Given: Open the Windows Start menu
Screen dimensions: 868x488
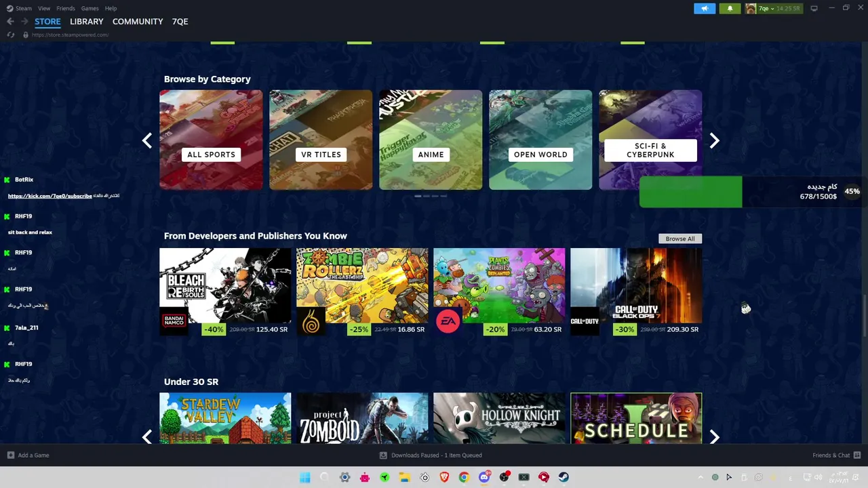Looking at the screenshot, I should pos(304,477).
